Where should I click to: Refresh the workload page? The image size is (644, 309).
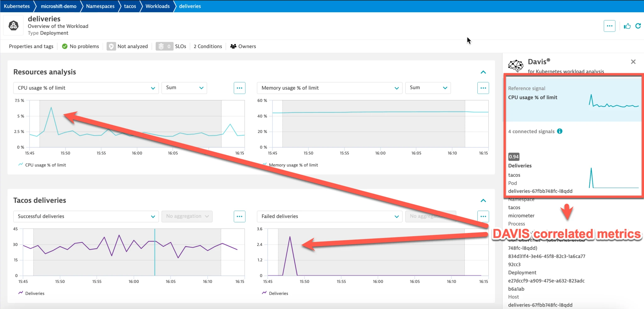coord(638,26)
